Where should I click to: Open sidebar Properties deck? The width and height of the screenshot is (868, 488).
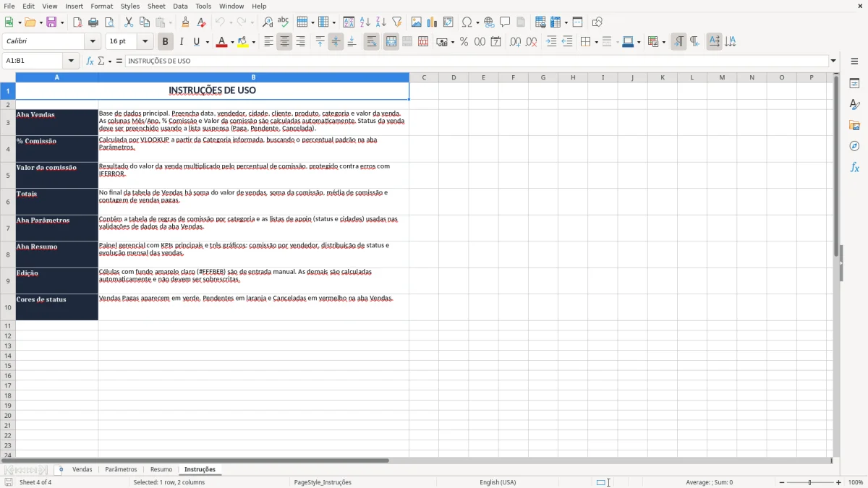854,84
